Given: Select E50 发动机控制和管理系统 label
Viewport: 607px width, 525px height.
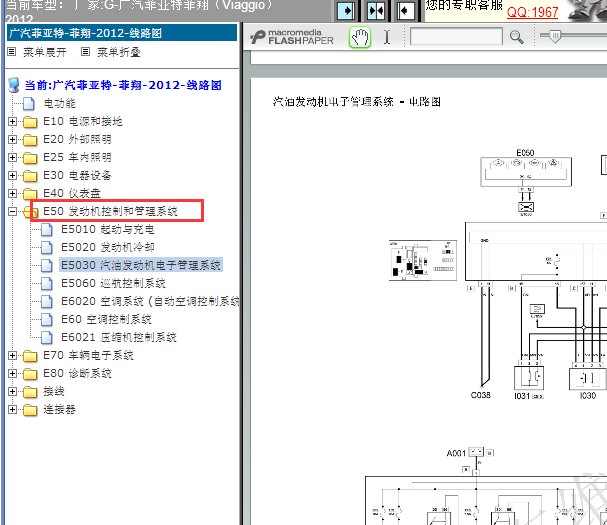Looking at the screenshot, I should [x=110, y=211].
